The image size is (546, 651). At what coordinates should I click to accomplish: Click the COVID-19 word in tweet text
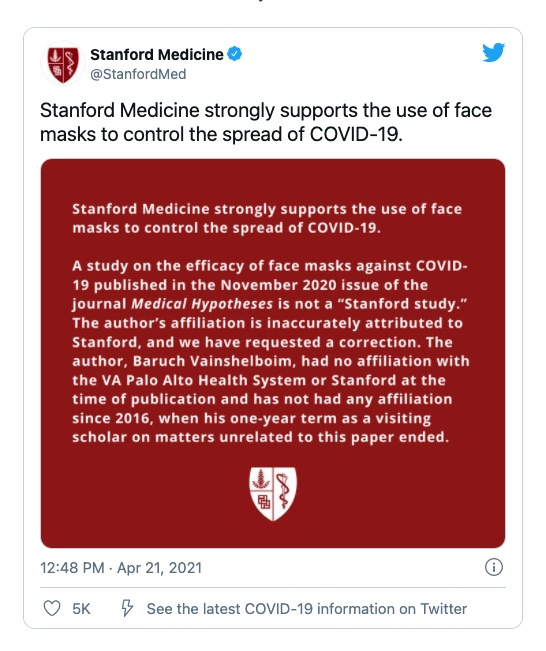(x=356, y=135)
